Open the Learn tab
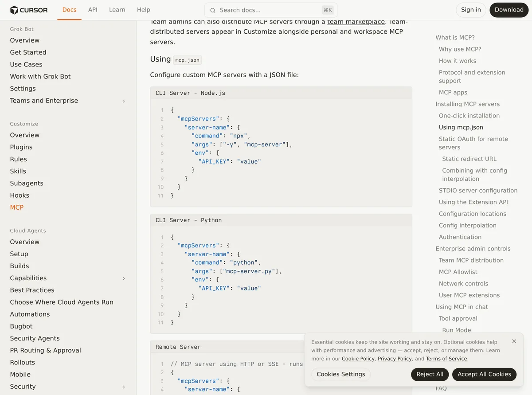Screen dimensions: 532x395 click(x=117, y=10)
